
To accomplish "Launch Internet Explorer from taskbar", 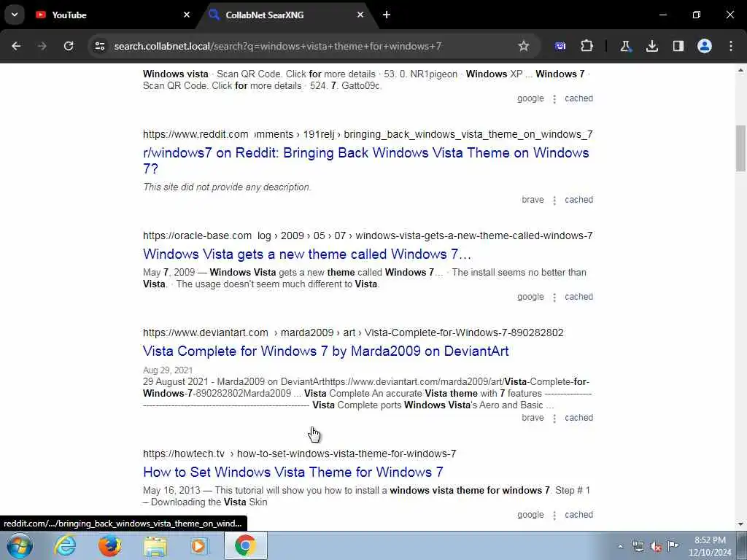I will coord(65,545).
